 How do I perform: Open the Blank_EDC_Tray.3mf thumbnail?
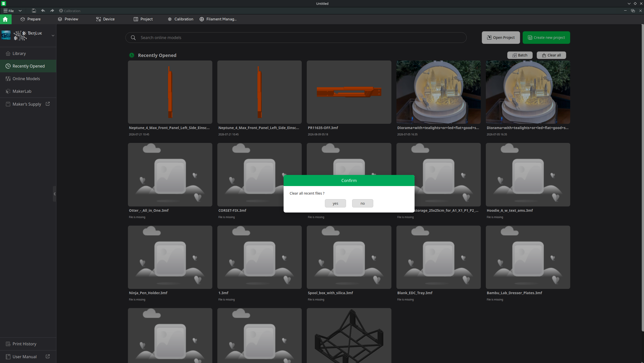coord(438,257)
